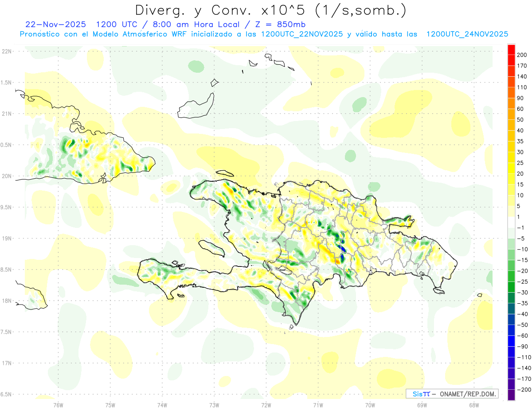532x411 pixels.
Task: Click the '20N' latitude axis label
Action: click(x=7, y=176)
